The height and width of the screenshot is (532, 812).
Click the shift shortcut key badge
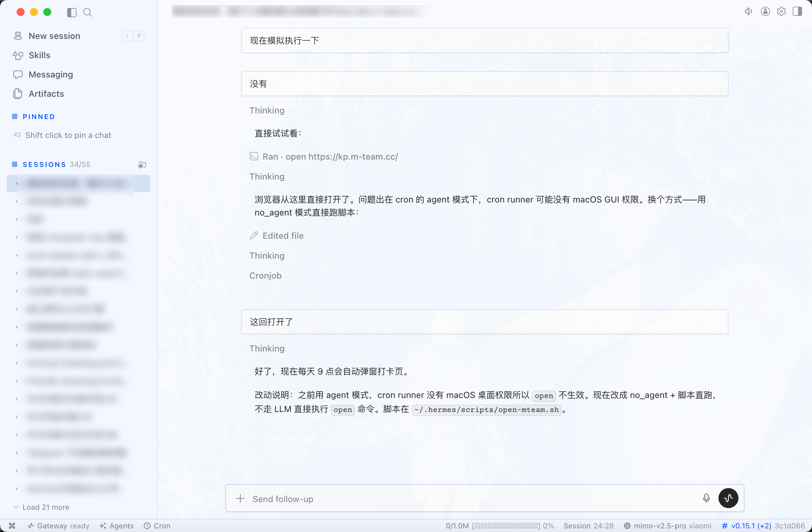[x=127, y=36]
